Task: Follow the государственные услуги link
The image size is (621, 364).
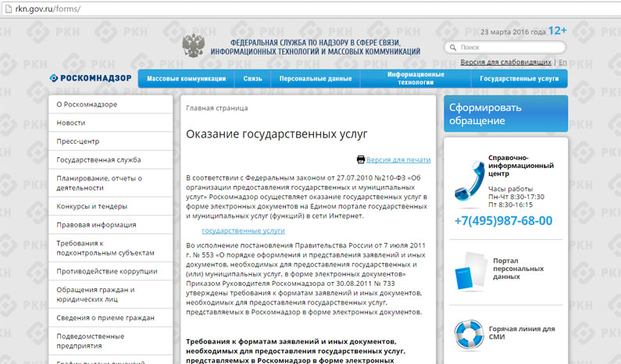Action: 243,231
